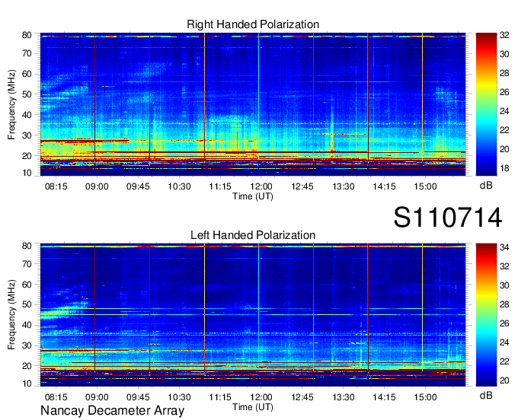Click dB label below the lower color bar
The height and width of the screenshot is (420, 518).
[x=486, y=396]
